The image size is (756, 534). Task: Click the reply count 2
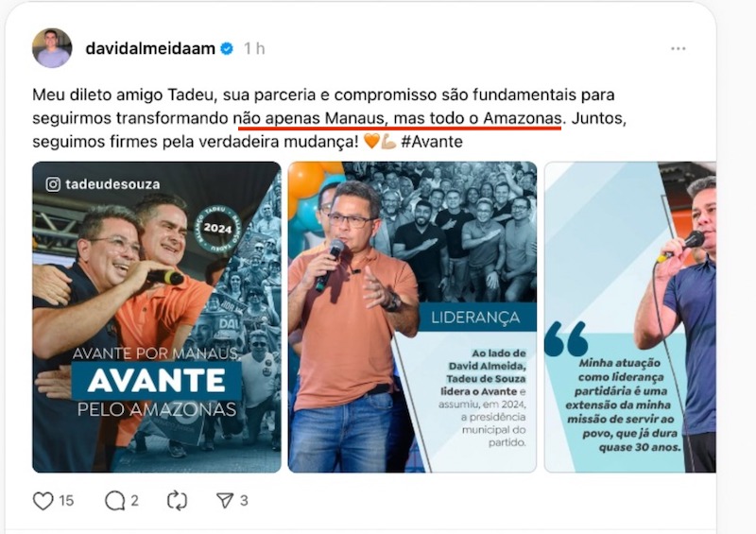(x=134, y=501)
